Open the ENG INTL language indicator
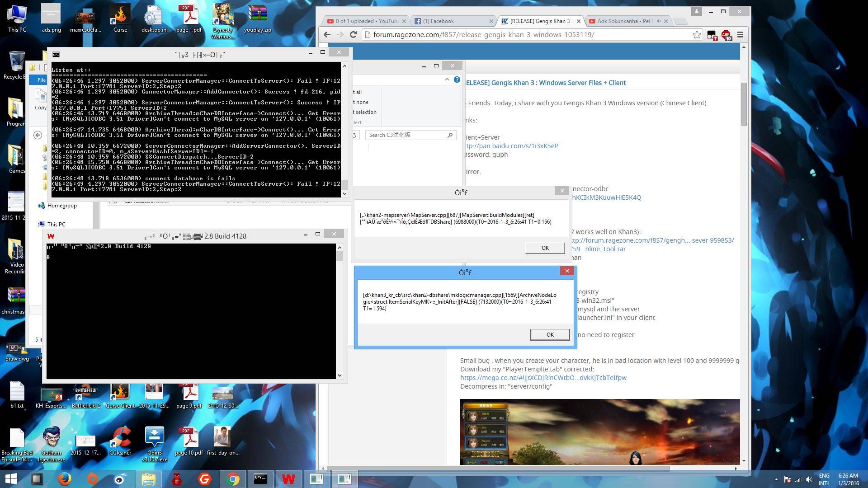The width and height of the screenshot is (868, 488). tap(824, 479)
